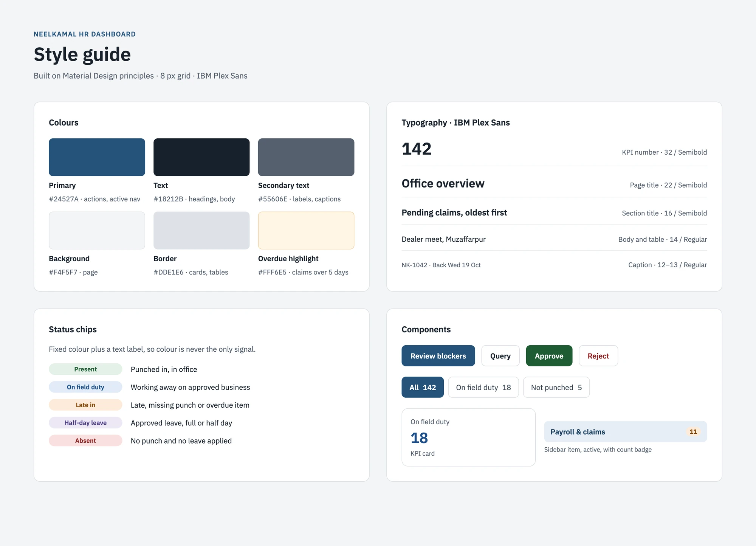Image resolution: width=756 pixels, height=546 pixels.
Task: Pick the Primary blue colour swatch
Action: [97, 157]
